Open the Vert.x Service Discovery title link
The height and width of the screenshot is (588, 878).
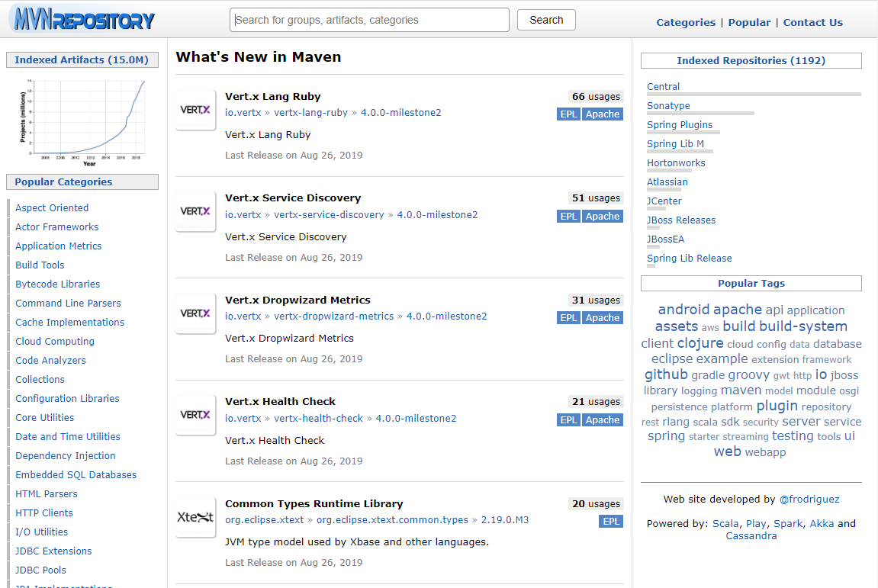(x=293, y=198)
